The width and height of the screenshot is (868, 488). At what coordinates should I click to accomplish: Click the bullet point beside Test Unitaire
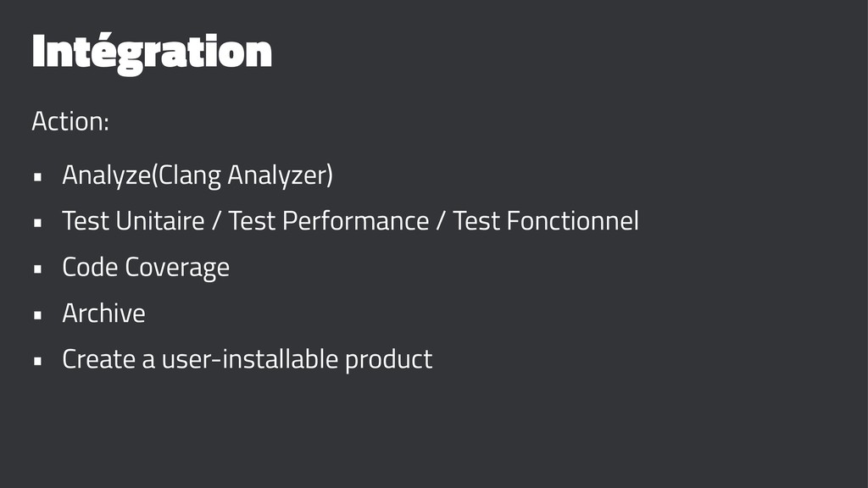[37, 225]
